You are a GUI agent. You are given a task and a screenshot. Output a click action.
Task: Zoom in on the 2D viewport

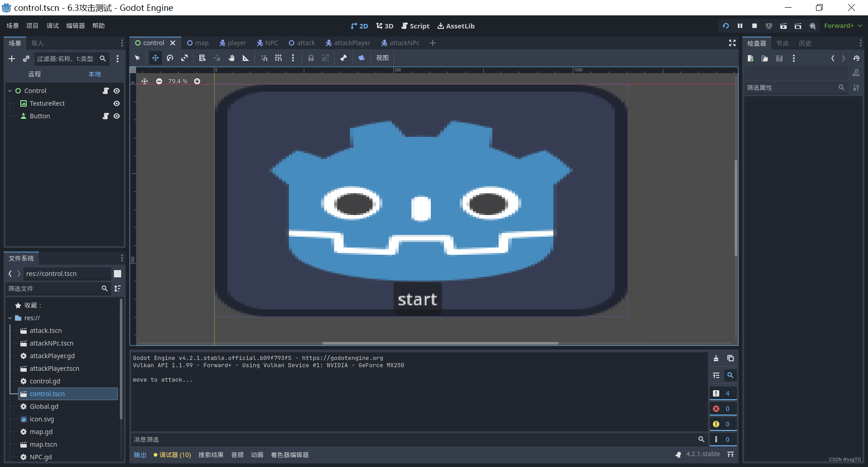[197, 81]
